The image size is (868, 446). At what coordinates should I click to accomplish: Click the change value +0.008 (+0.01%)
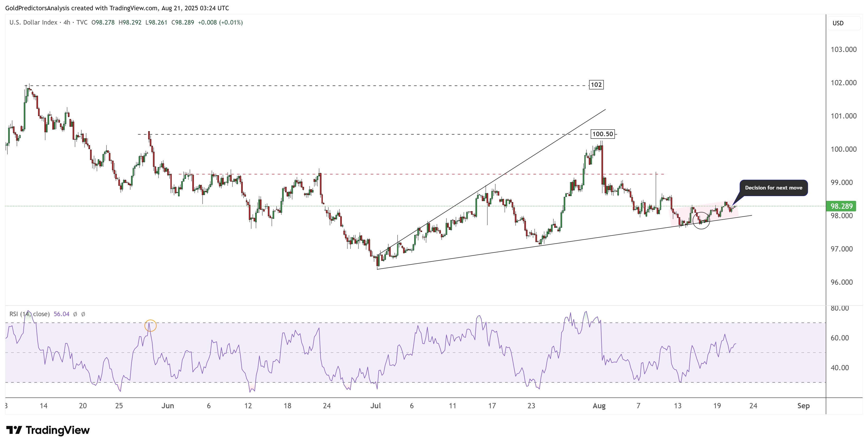click(220, 22)
